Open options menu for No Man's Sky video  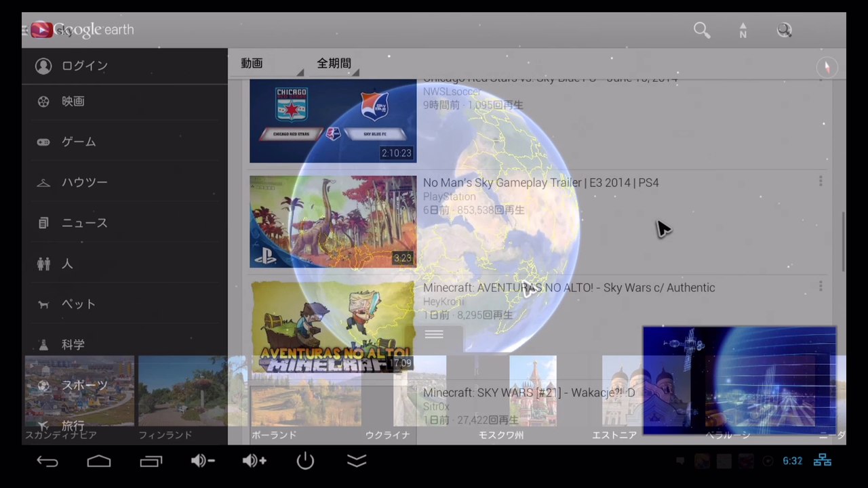(821, 181)
